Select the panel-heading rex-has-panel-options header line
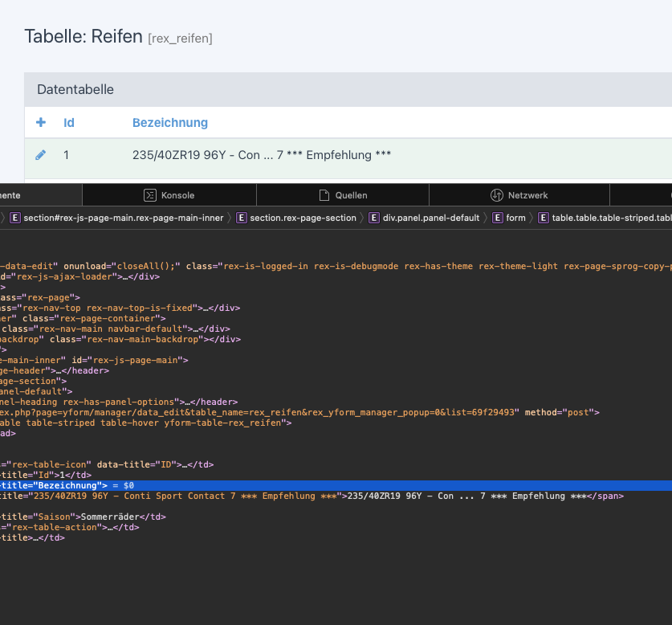672x625 pixels. (119, 402)
